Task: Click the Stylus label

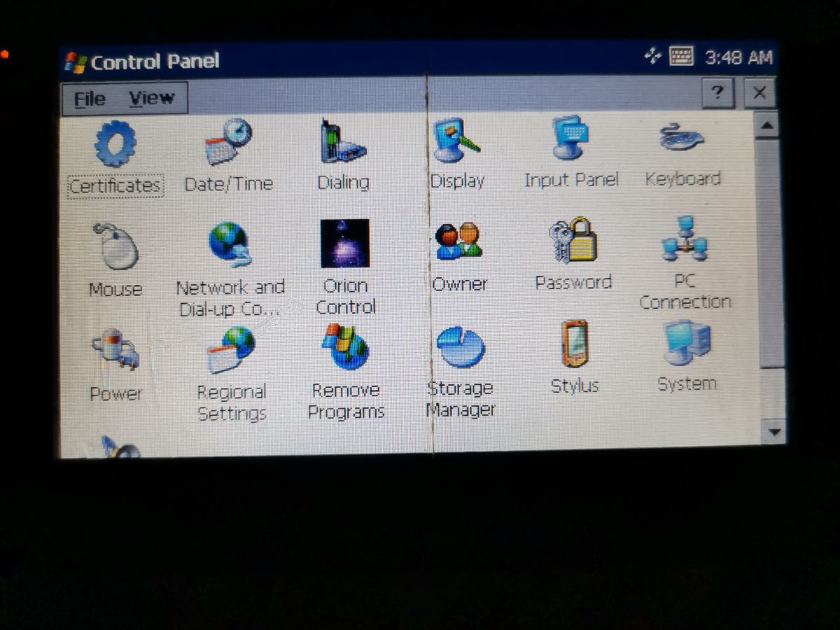Action: [575, 386]
